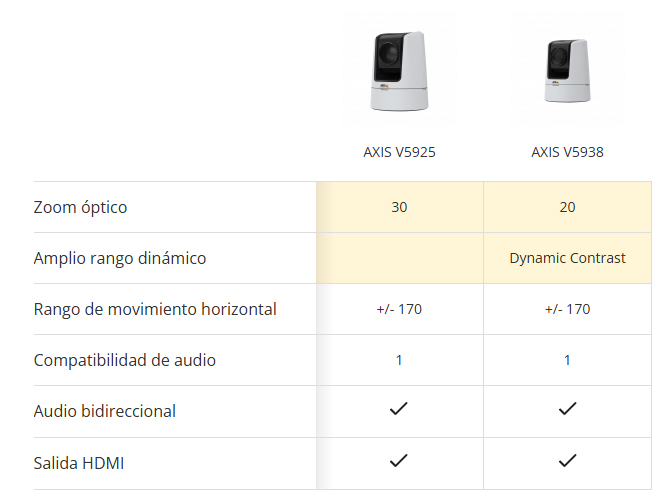Click the V5925 optical zoom value 30
Screen dimensions: 661x499
(x=399, y=208)
